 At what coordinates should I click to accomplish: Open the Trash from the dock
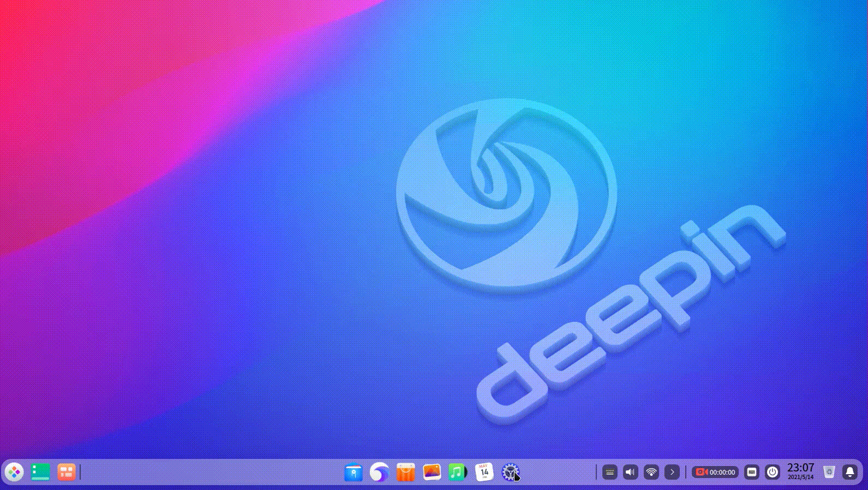(x=829, y=472)
